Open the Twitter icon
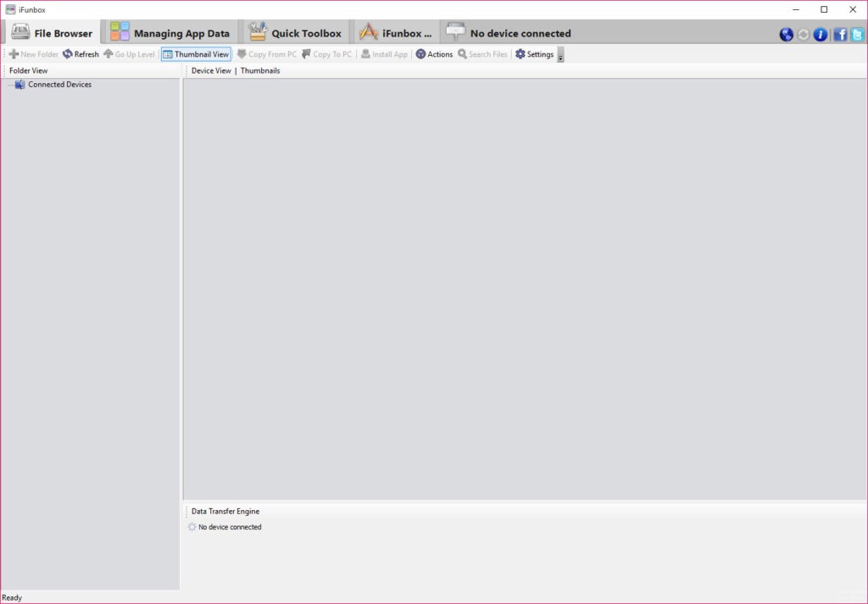This screenshot has width=868, height=604. 857,34
